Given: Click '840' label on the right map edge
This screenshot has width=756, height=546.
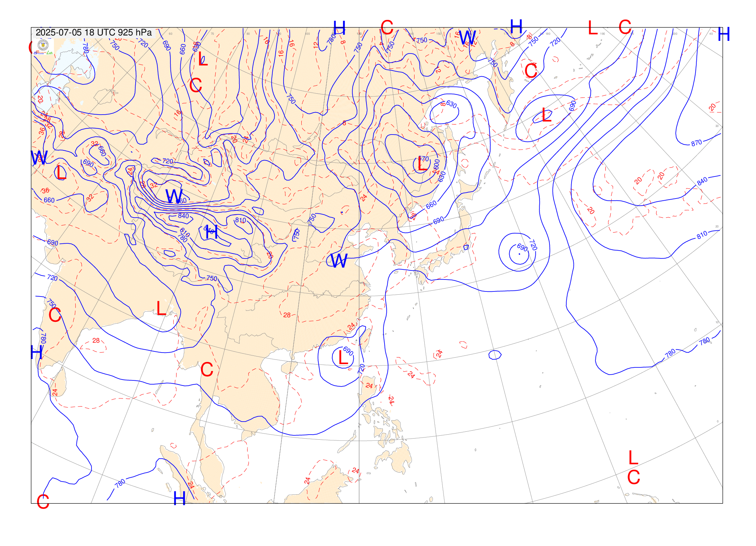Looking at the screenshot, I should (702, 182).
